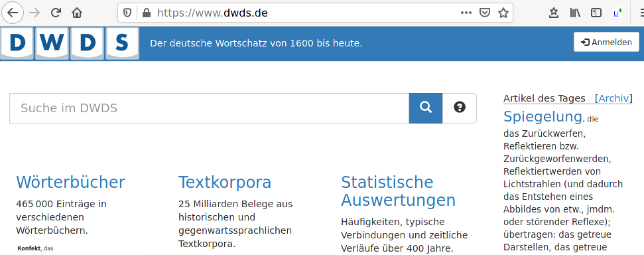Click the DWDS logo in header
This screenshot has height=255, width=644.
point(70,43)
